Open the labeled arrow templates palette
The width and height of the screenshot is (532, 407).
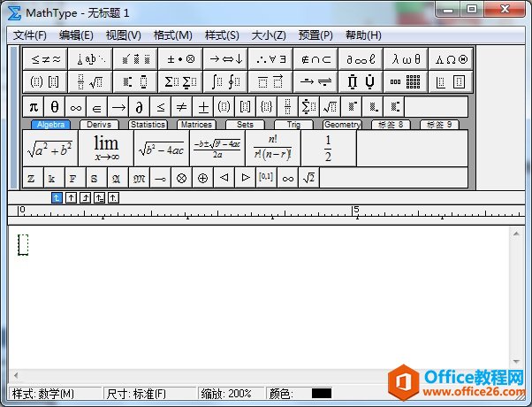click(315, 82)
